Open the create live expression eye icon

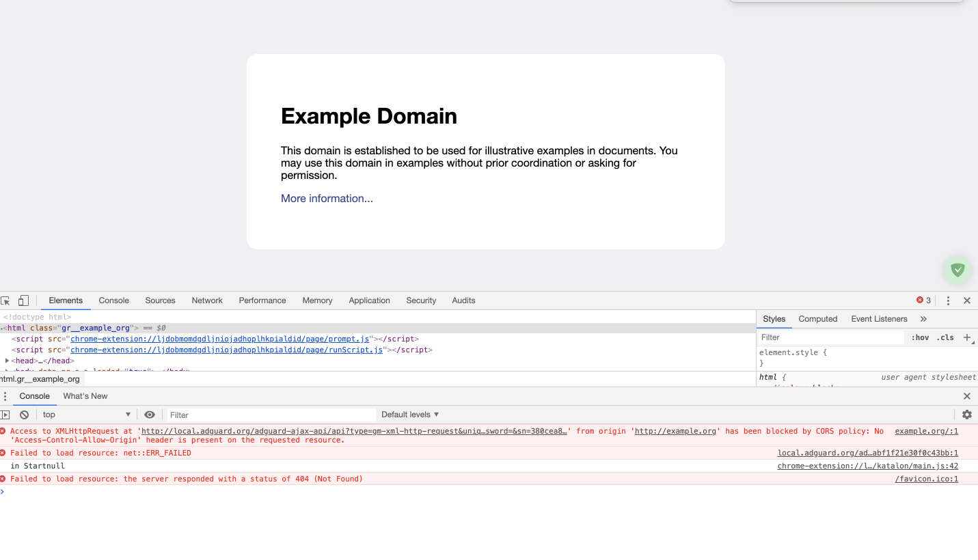(150, 415)
